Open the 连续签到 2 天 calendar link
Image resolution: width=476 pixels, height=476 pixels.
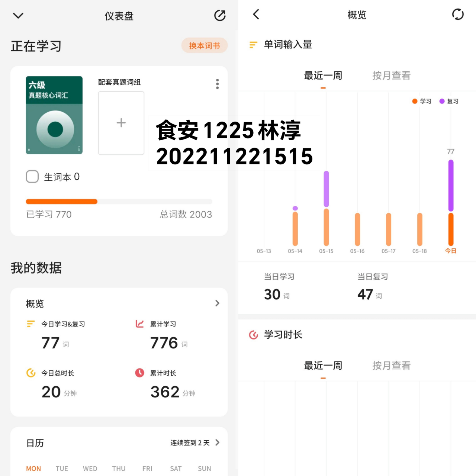pos(195,443)
